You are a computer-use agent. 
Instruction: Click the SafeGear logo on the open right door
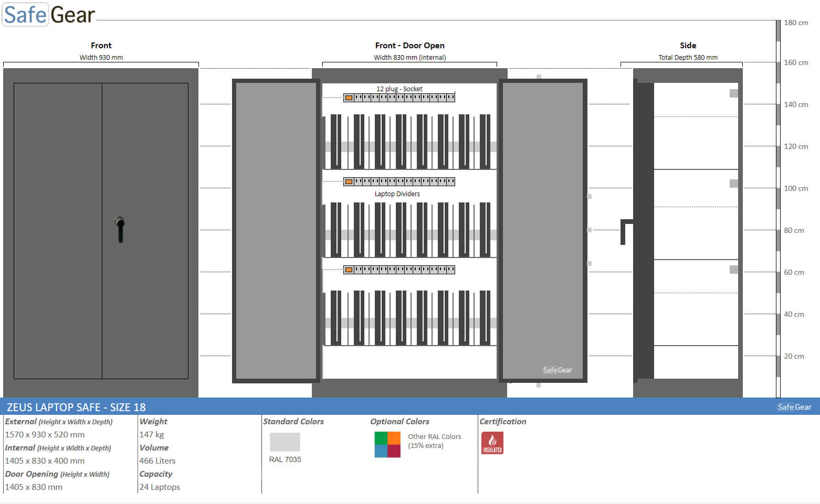point(558,370)
